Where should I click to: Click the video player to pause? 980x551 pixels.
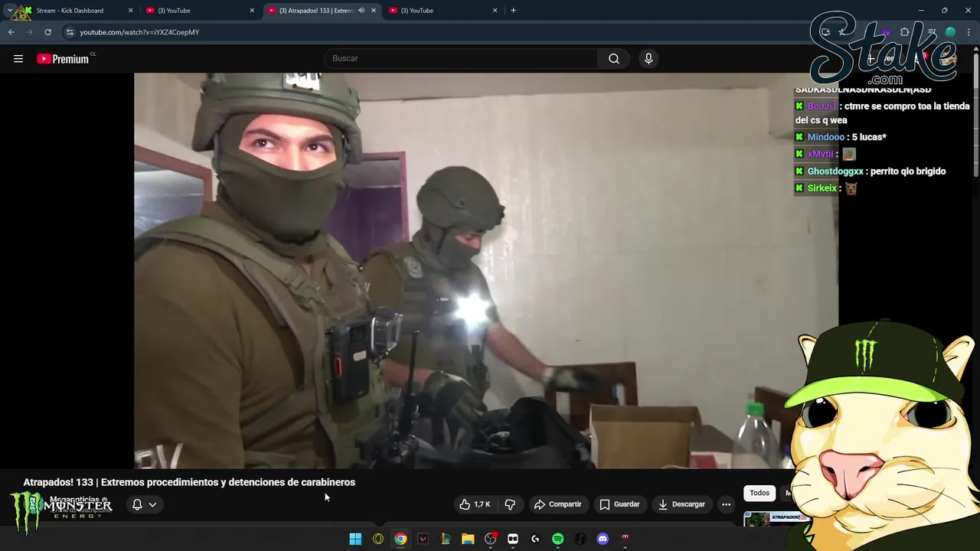tap(486, 271)
